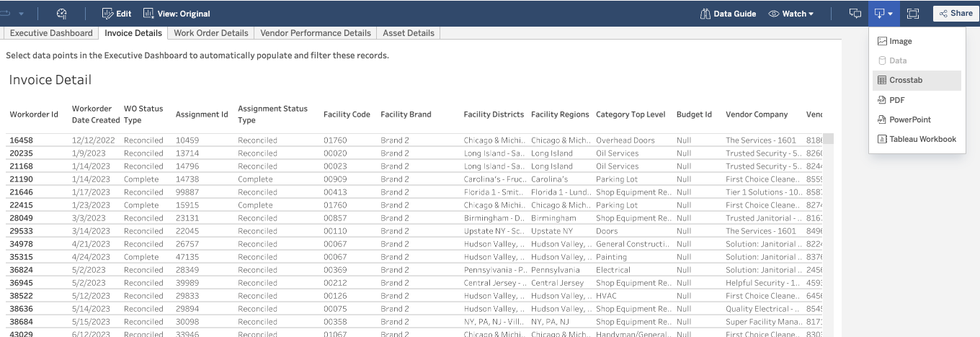Open the Vendor Performance Details tab
The image size is (980, 337).
316,33
